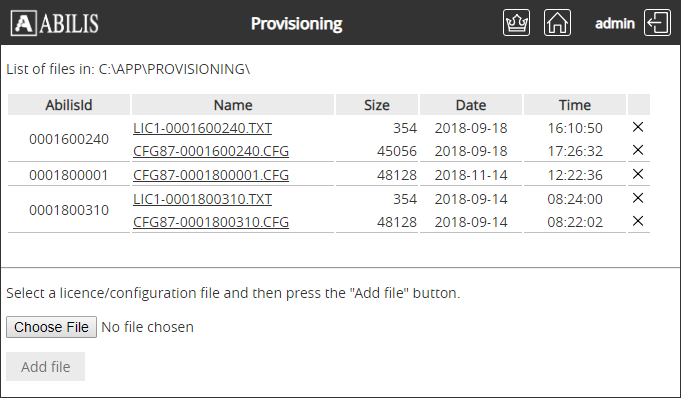
Task: Delete LIC1-0001600240.TXT with its X icon
Action: 638,127
